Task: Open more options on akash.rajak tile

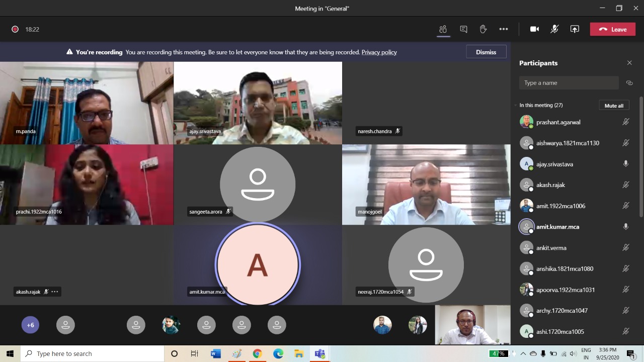Action: (x=55, y=292)
